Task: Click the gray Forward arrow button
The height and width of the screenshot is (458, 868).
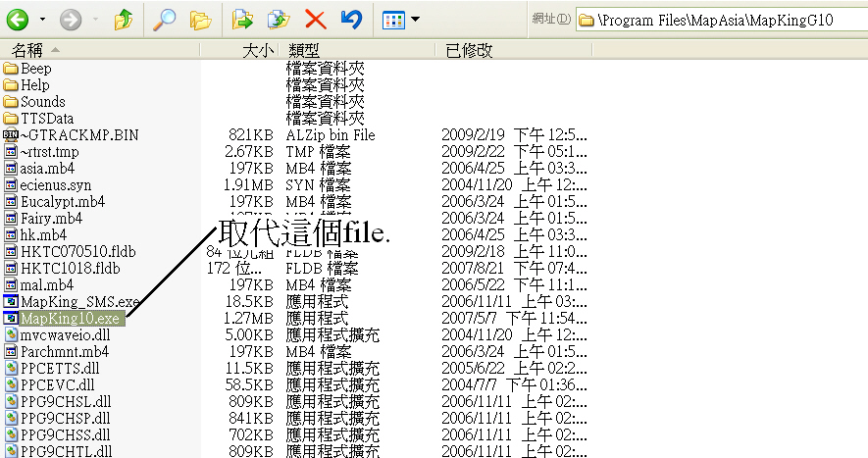Action: coord(71,20)
